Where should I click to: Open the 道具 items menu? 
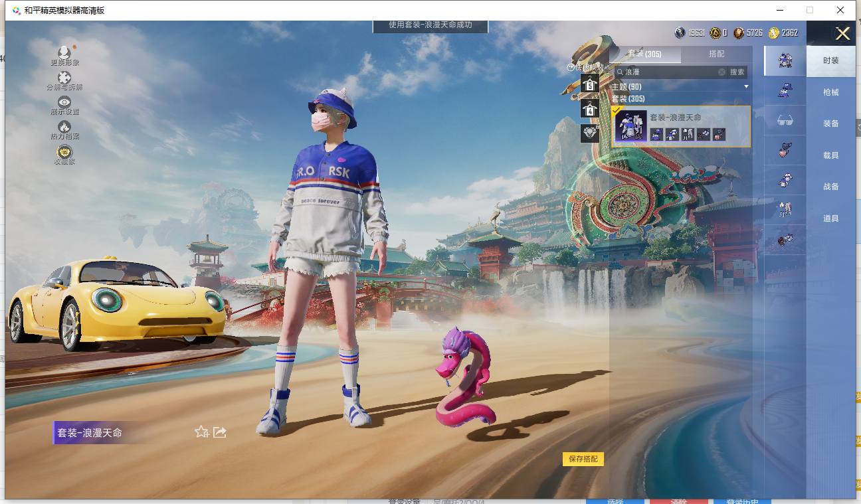click(830, 218)
